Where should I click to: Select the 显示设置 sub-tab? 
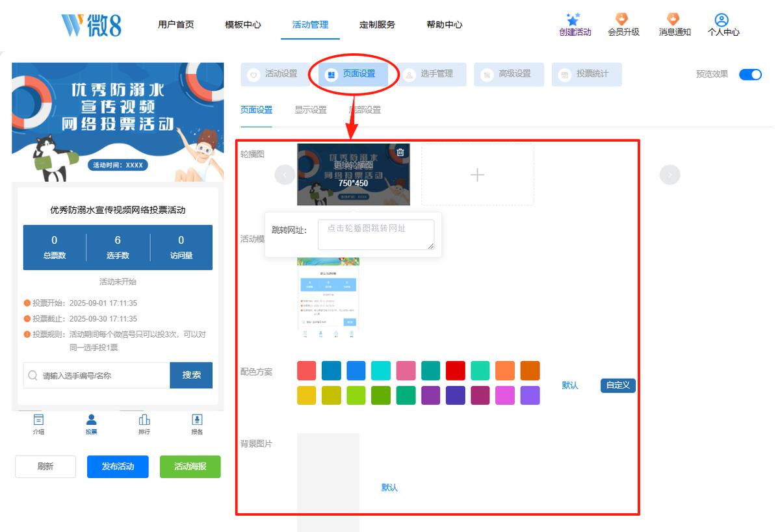point(311,110)
